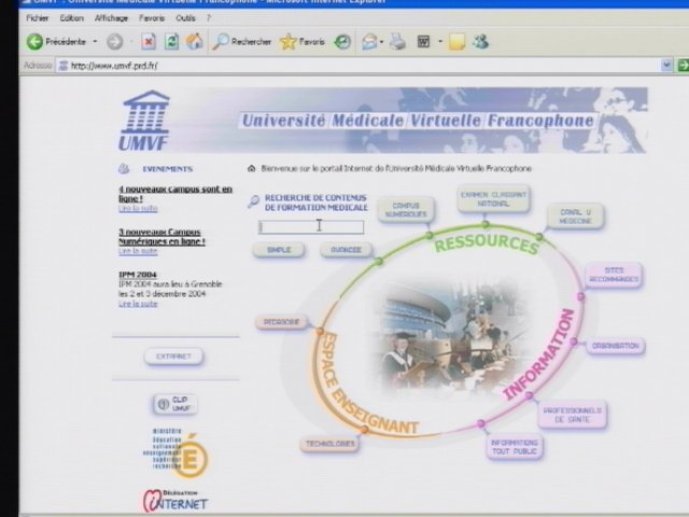Open the Technologies bubble
The height and width of the screenshot is (517, 689).
330,444
